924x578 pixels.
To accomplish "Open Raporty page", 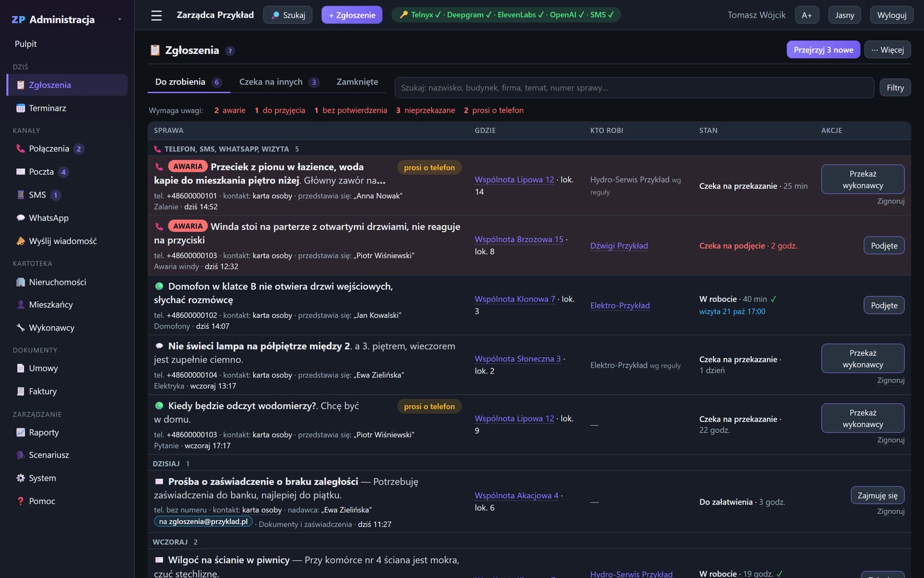I will click(x=67, y=432).
